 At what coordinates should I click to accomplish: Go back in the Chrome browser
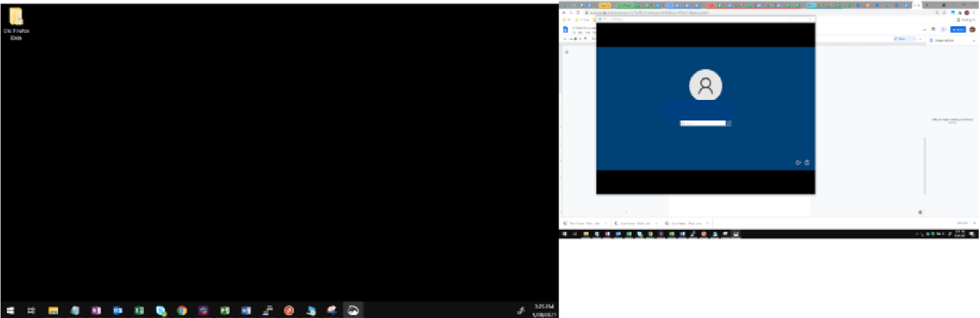564,12
